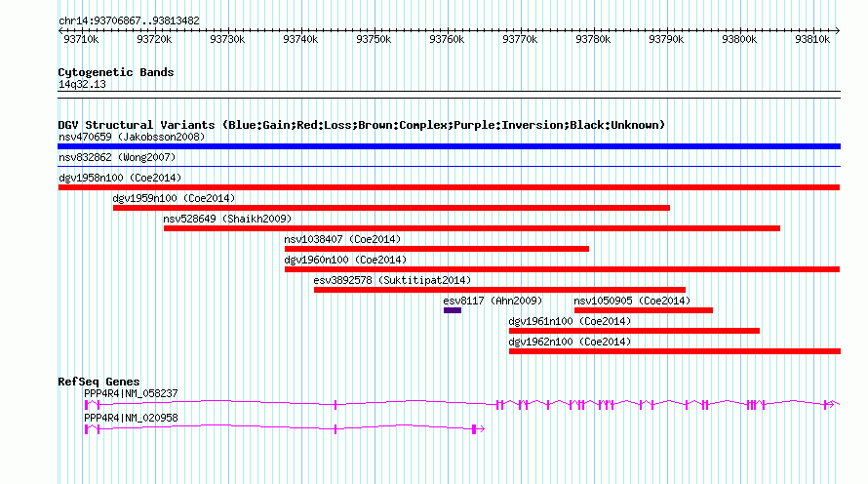Click the 93790k ruler tick label

(666, 39)
